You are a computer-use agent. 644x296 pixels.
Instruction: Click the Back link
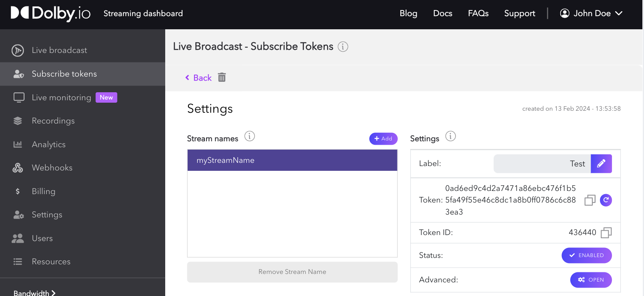coord(198,78)
